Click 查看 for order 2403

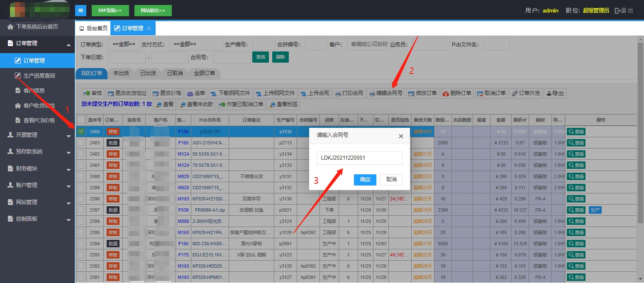[576, 143]
